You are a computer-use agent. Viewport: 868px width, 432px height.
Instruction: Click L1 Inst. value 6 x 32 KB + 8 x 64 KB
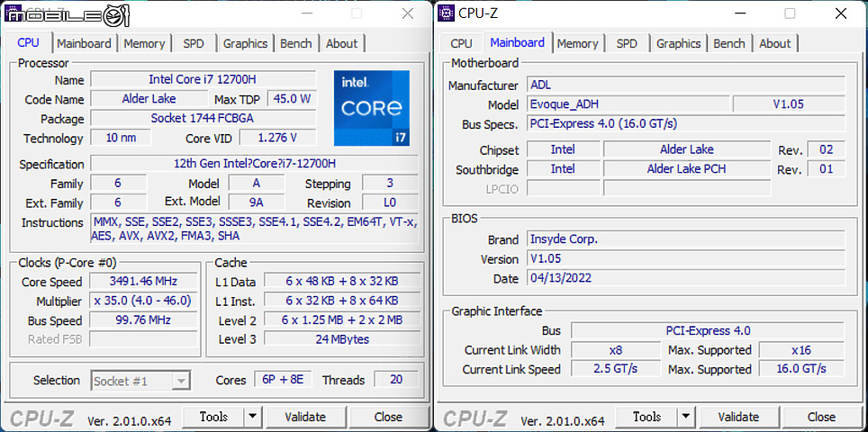[342, 301]
